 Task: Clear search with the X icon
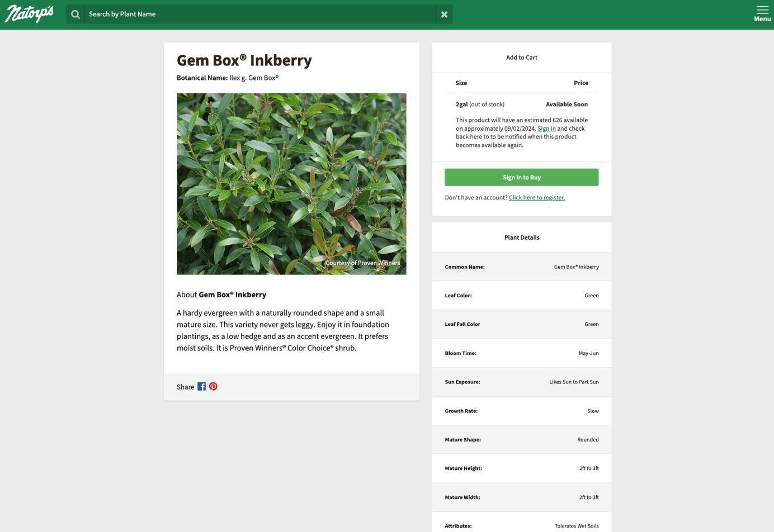pos(444,15)
